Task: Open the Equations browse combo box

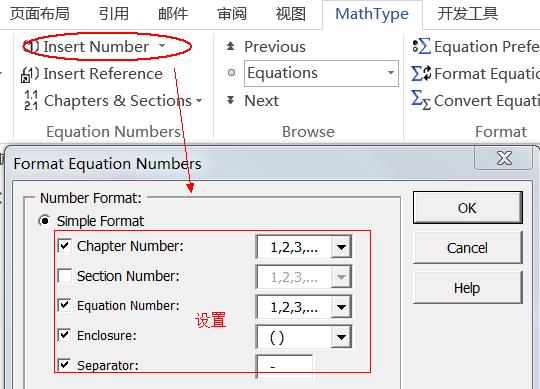Action: tap(321, 73)
